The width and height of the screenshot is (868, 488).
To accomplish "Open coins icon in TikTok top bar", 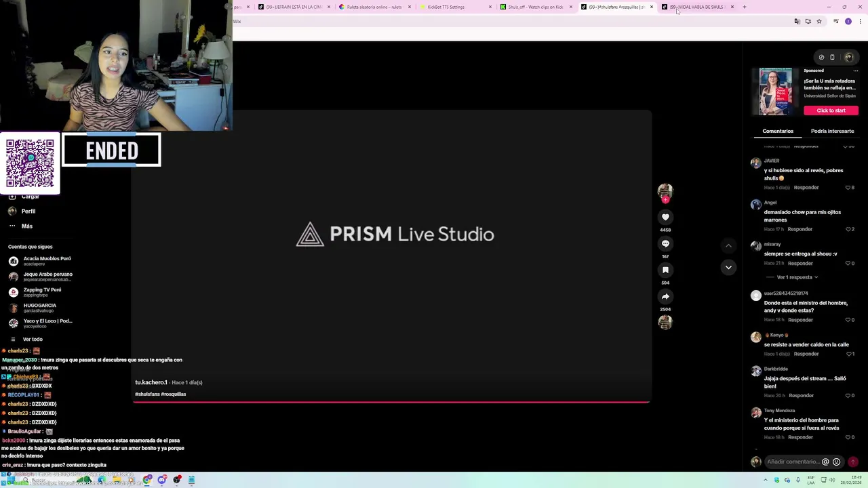I will tap(821, 57).
